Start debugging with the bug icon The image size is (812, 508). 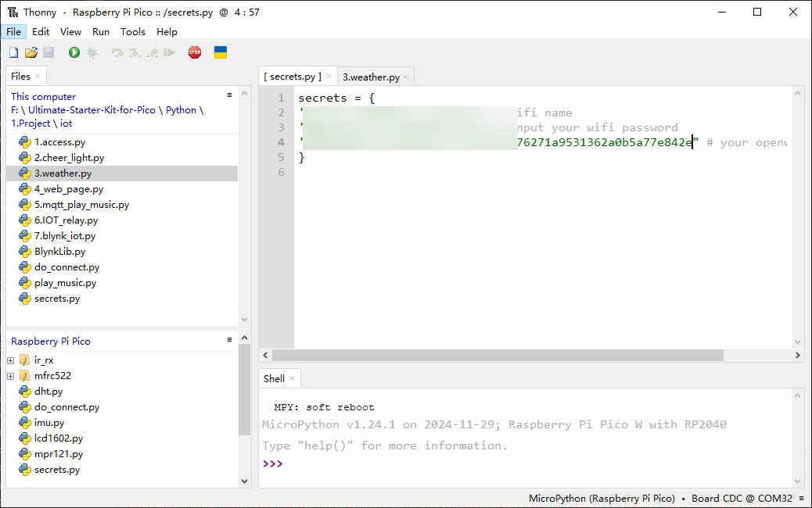pyautogui.click(x=92, y=52)
